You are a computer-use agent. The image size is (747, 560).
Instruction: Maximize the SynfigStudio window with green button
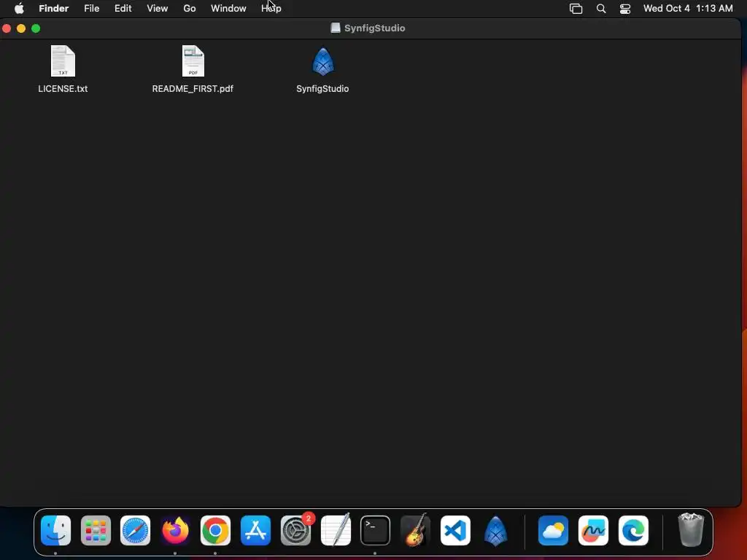point(36,28)
